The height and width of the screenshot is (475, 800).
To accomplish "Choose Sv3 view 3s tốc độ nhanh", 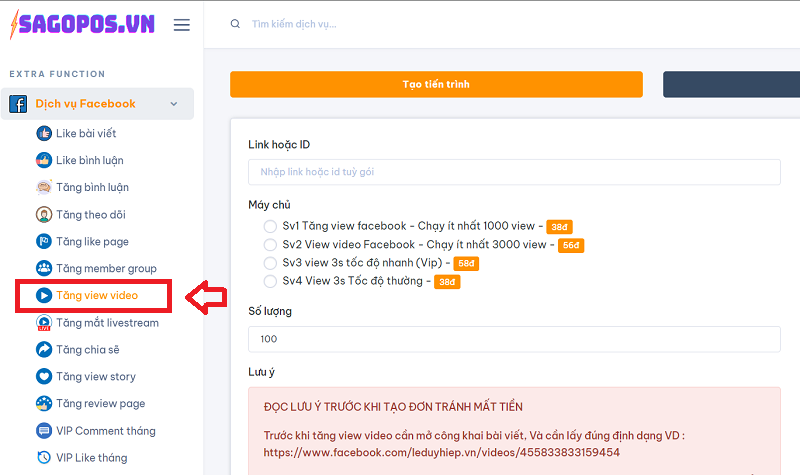I will coord(270,263).
